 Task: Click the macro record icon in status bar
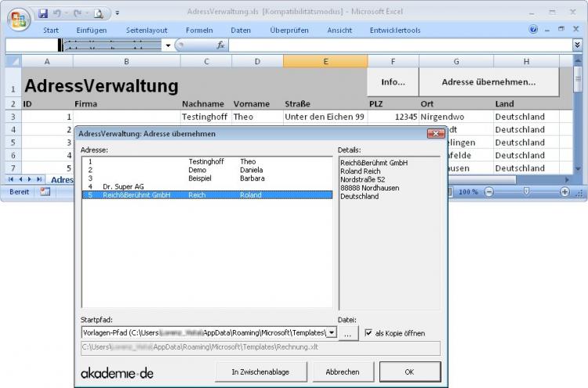point(45,191)
